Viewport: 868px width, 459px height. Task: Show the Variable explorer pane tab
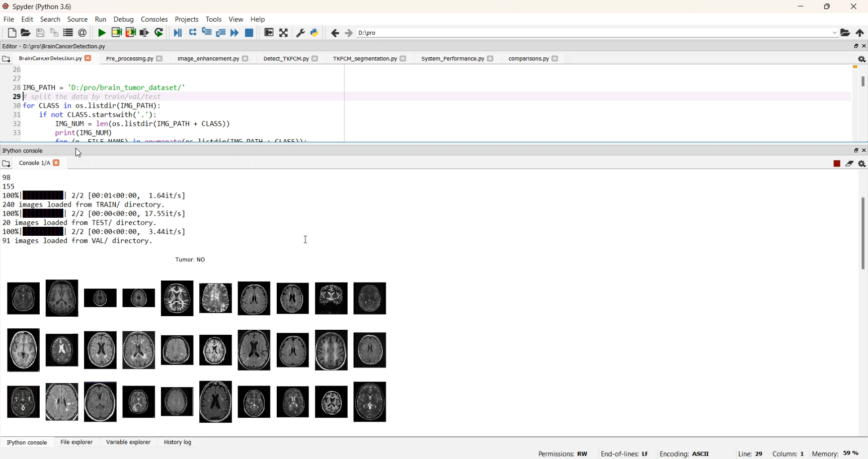[x=128, y=443]
